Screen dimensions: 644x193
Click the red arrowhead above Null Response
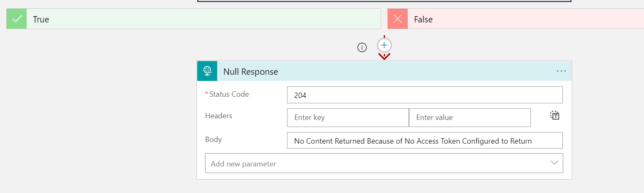(384, 56)
